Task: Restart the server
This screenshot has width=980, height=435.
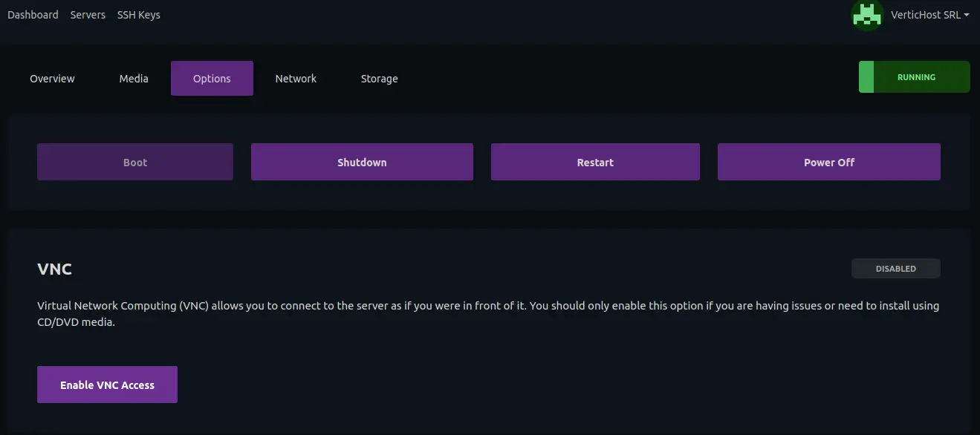Action: point(595,162)
